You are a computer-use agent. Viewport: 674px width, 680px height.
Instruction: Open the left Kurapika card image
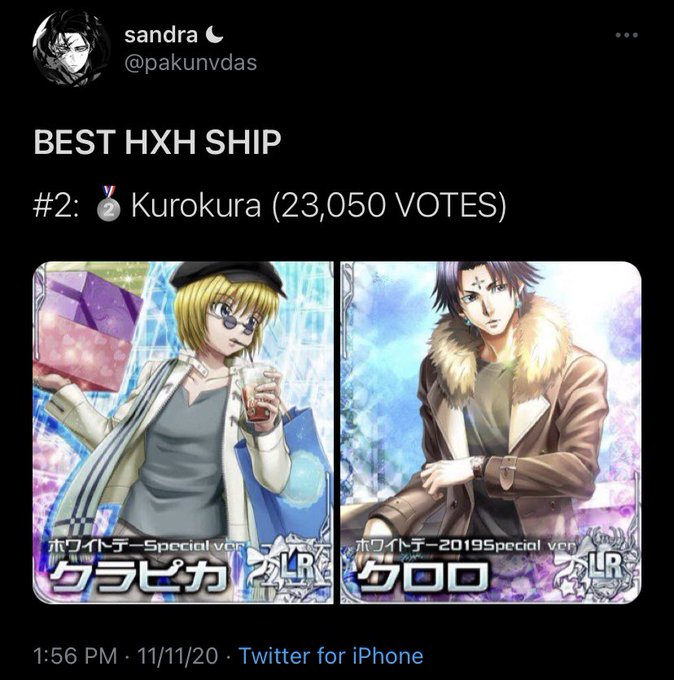click(x=183, y=432)
